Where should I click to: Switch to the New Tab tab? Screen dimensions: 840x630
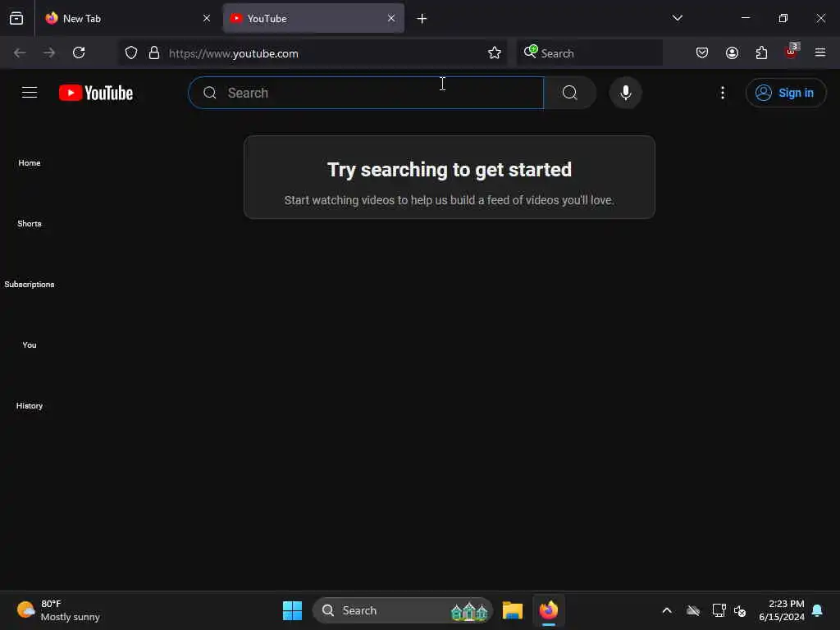pyautogui.click(x=127, y=18)
